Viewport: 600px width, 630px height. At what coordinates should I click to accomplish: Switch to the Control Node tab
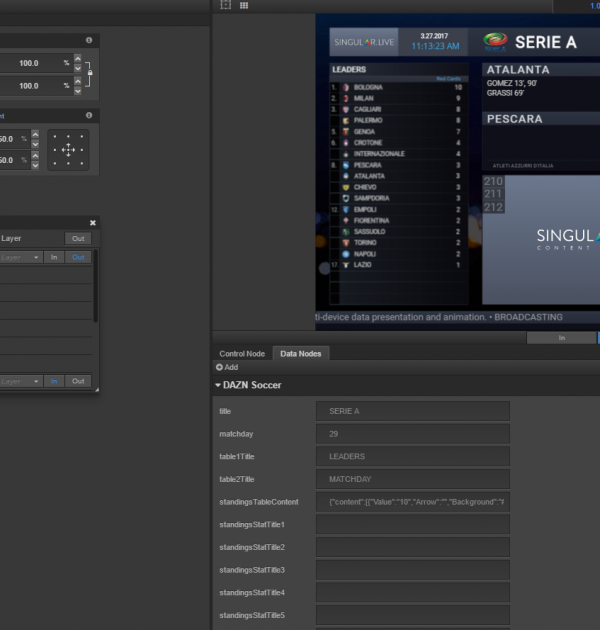[x=242, y=354]
